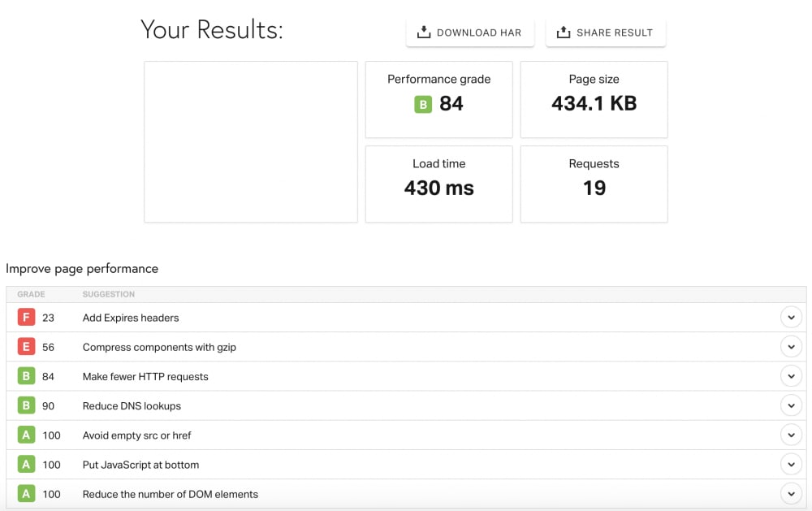Click the green B performance grade badge
The image size is (812, 511).
[x=422, y=104]
